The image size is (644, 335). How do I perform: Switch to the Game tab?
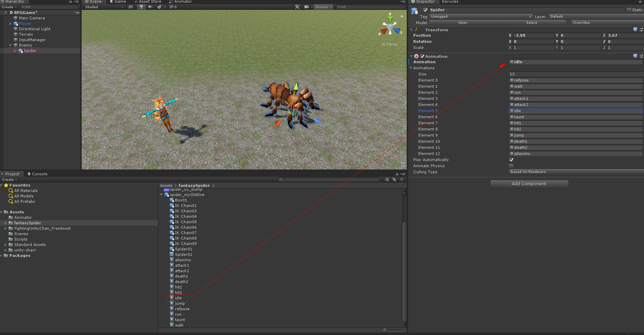[x=118, y=2]
